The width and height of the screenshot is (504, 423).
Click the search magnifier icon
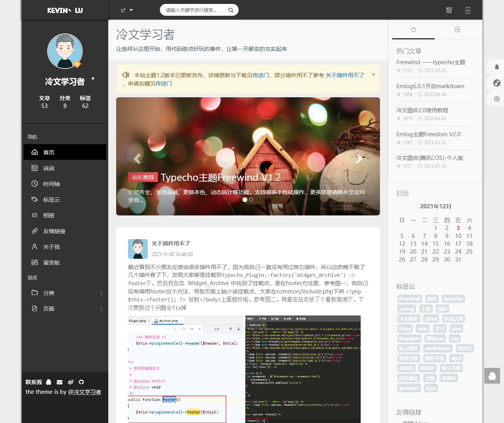231,10
